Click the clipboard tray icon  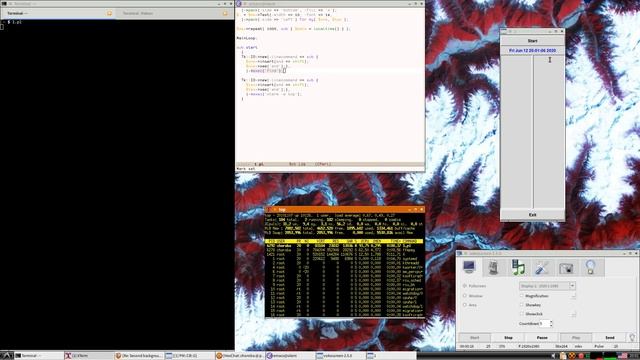[563, 356]
